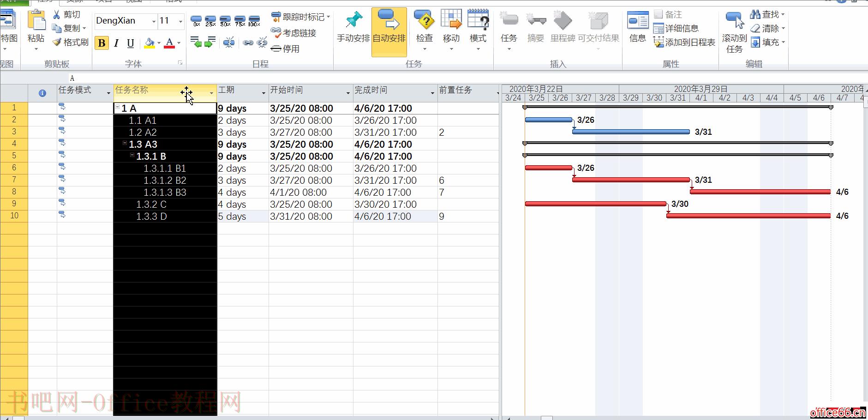The height and width of the screenshot is (420, 868).
Task: Switch to Auto Schedule (自动安排)
Action: [389, 31]
